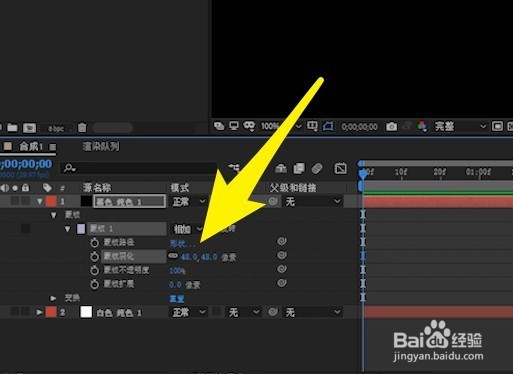This screenshot has width=513, height=374.
Task: Click the 100% mask opacity value
Action: tap(177, 271)
